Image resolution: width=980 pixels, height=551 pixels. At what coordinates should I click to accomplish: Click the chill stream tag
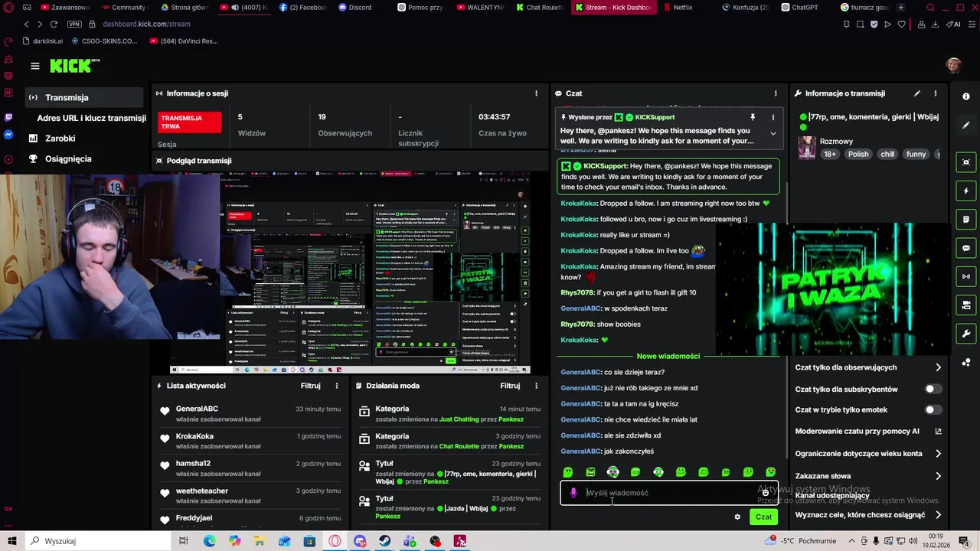(x=887, y=154)
